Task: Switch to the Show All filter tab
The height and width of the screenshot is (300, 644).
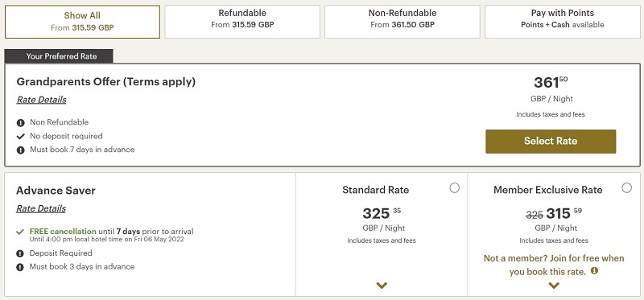Action: (x=82, y=22)
